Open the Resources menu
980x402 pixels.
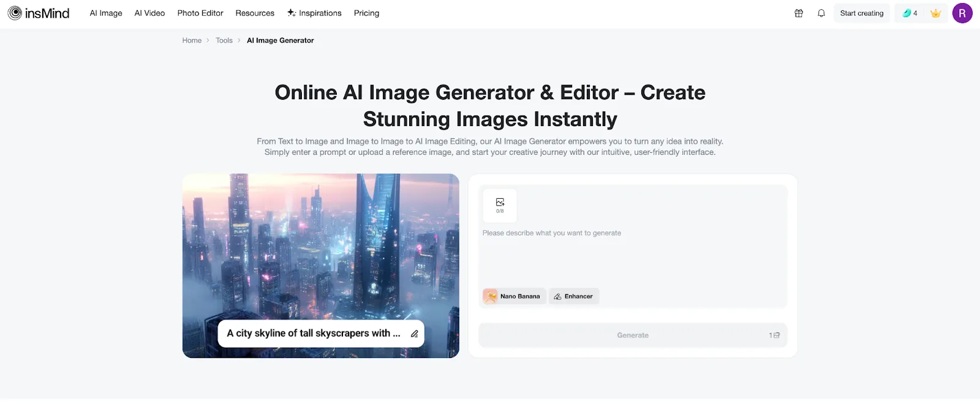point(255,13)
